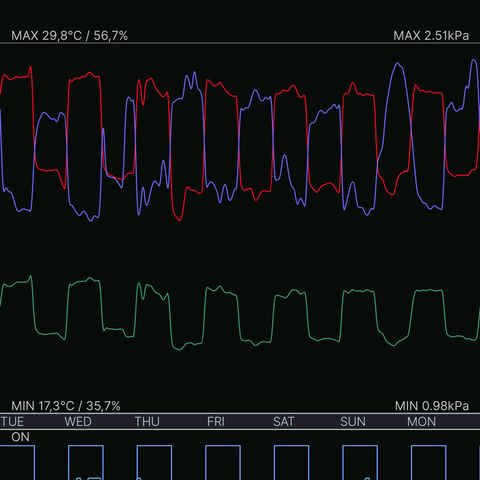Select THU on the day axis
The height and width of the screenshot is (480, 480).
click(147, 422)
